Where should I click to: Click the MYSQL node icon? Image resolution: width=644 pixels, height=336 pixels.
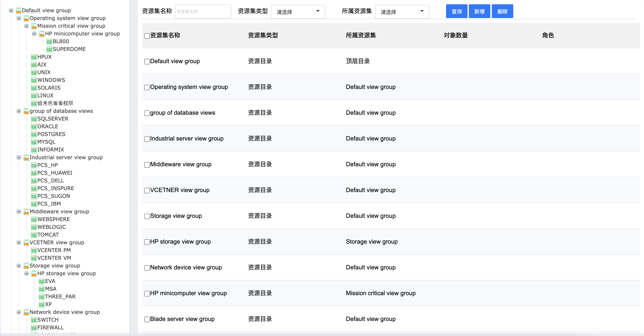pos(34,142)
